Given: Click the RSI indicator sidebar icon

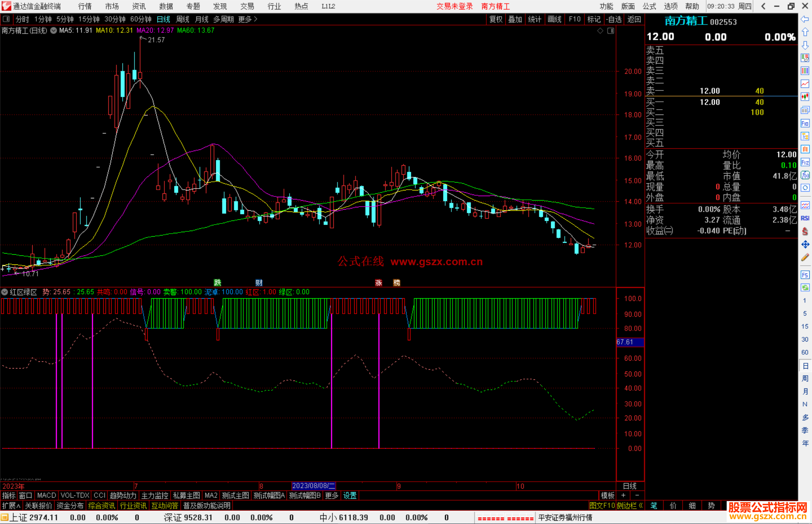Looking at the screenshot, I should click(805, 218).
